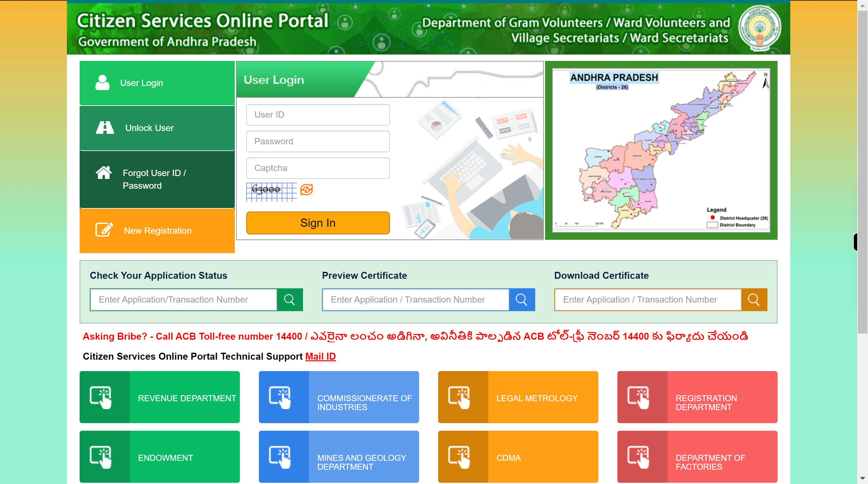
Task: Click the User Login menu item
Action: pos(158,82)
